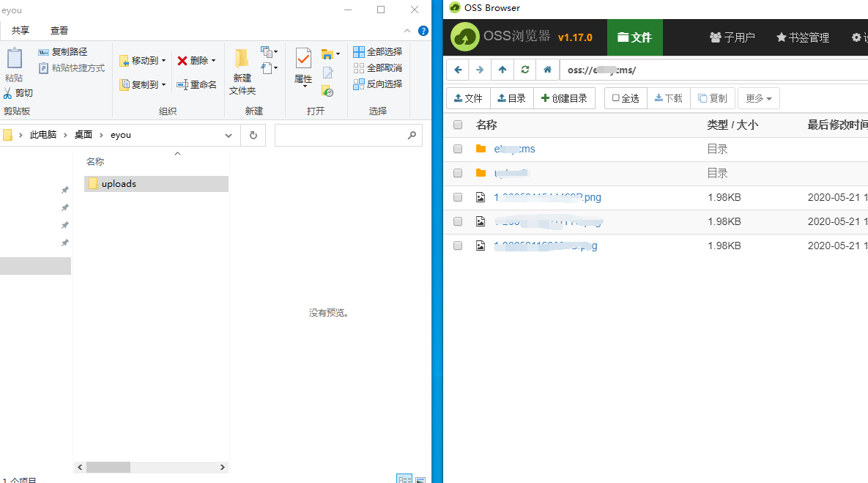Click the scrollbar left arrow in Explorer
This screenshot has height=483, width=868.
(x=81, y=468)
